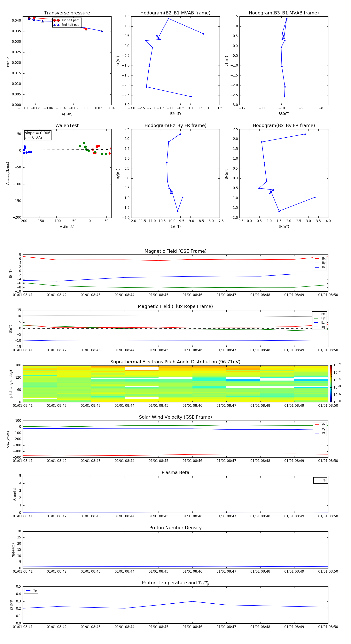Select the 'Tp' legend entry

pyautogui.click(x=31, y=591)
